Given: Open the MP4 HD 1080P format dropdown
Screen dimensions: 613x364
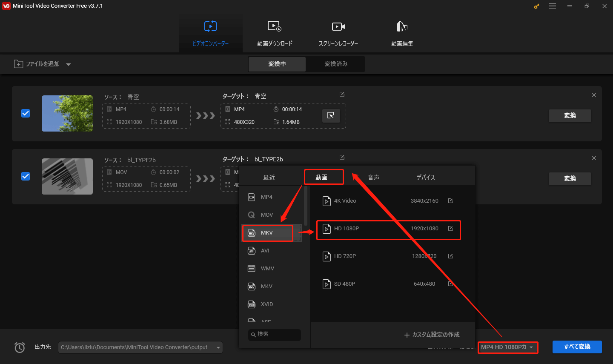Looking at the screenshot, I should [x=507, y=347].
